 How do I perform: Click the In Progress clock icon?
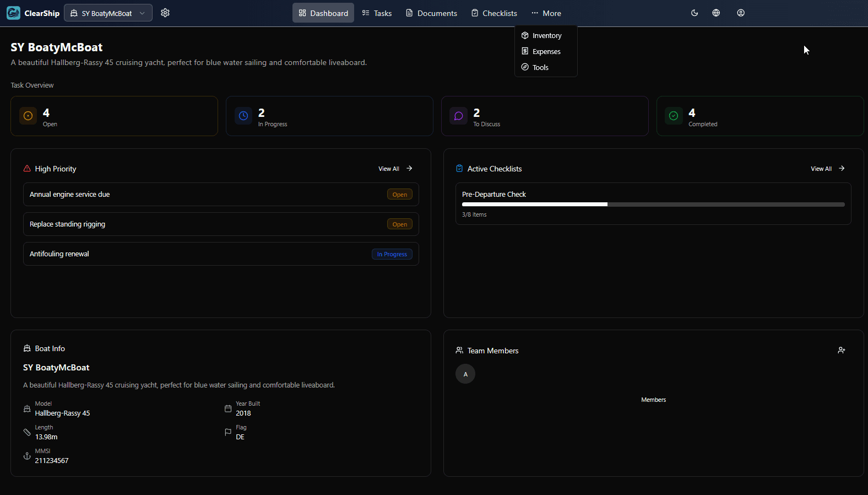[243, 116]
